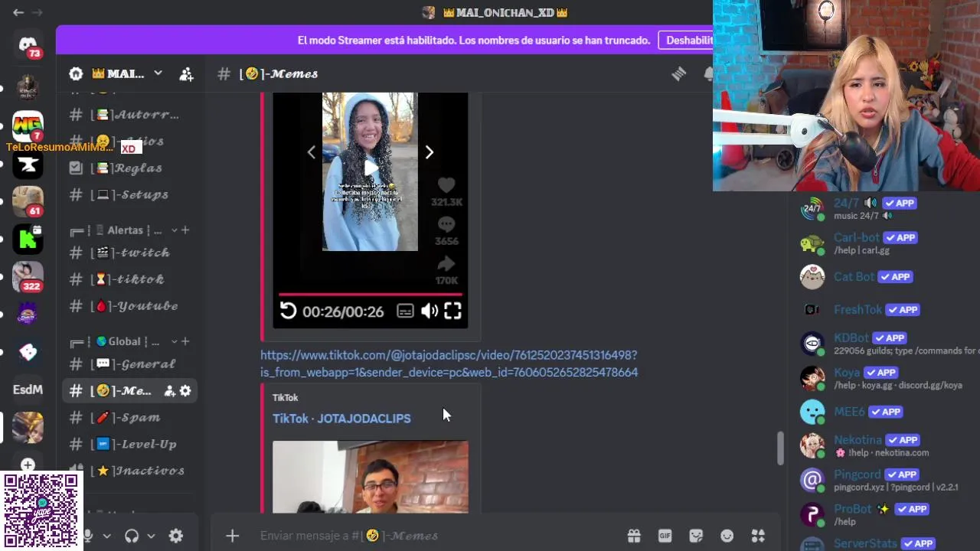This screenshot has height=551, width=980.
Task: Select the twitch channel
Action: tap(129, 253)
